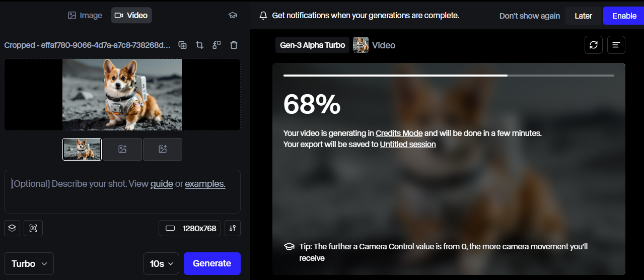Click the duplicate image icon
Viewport: 644px width, 280px height.
[183, 45]
